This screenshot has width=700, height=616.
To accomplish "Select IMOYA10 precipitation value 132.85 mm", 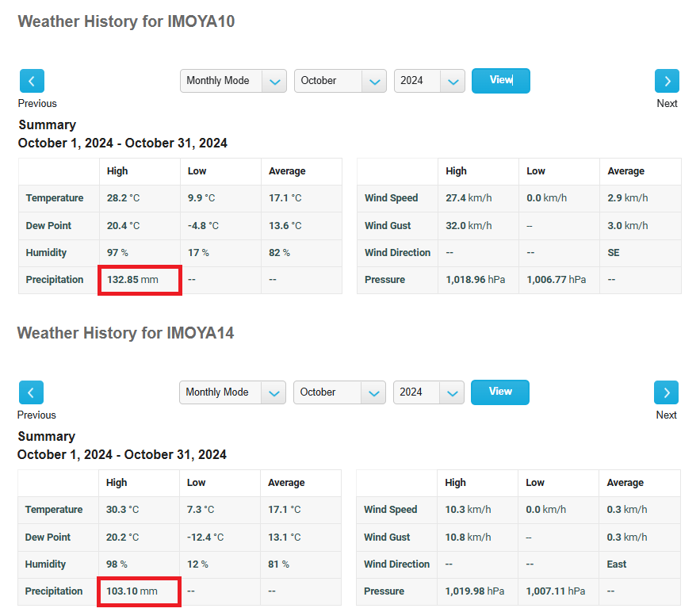I will [132, 280].
